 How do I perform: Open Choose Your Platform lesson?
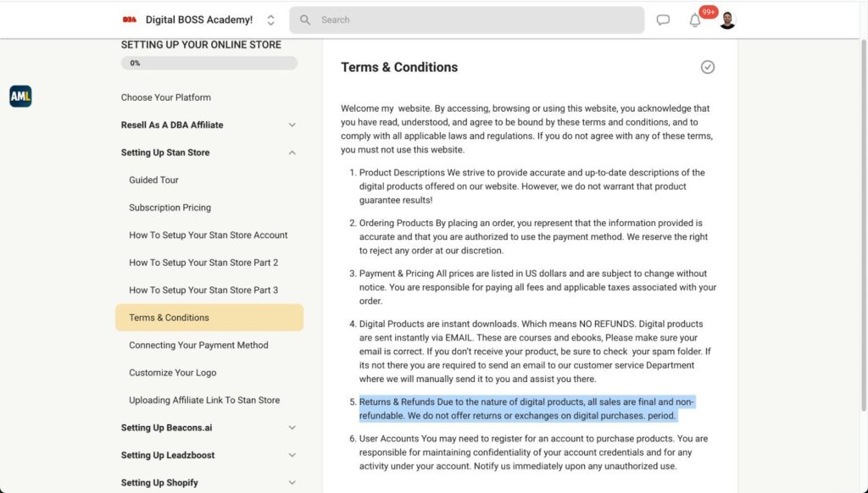166,97
